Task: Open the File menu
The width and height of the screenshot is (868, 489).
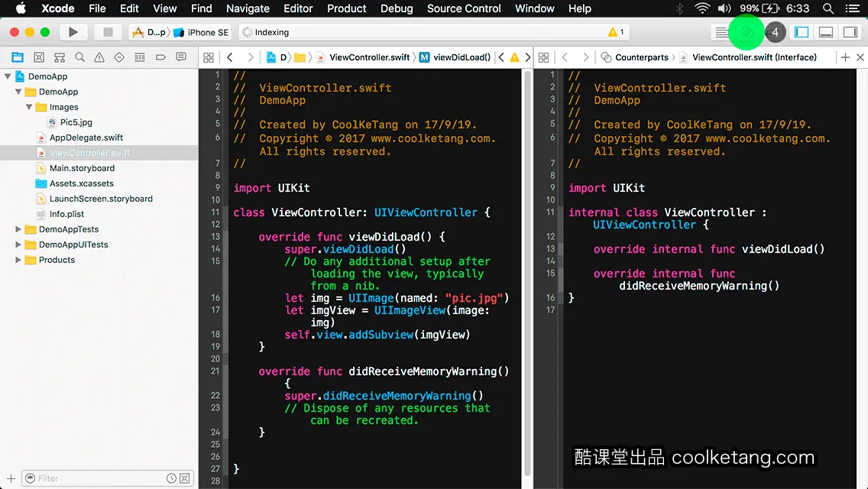Action: tap(97, 8)
